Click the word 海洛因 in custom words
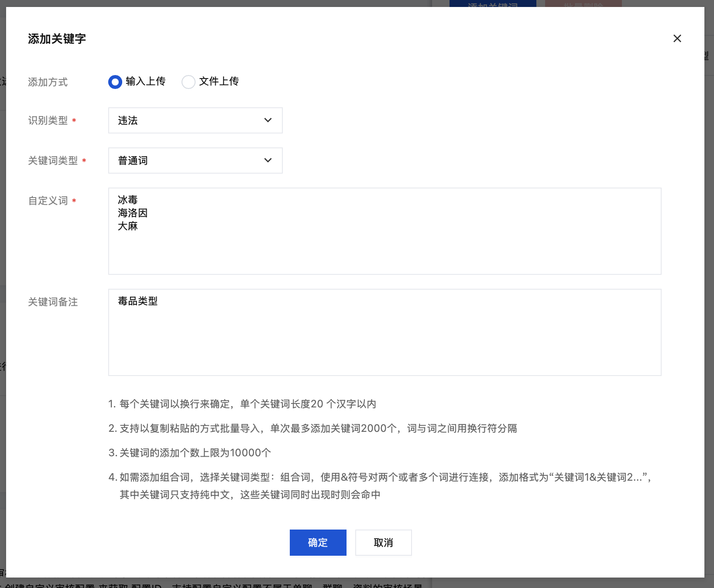Image resolution: width=714 pixels, height=588 pixels. (x=133, y=213)
